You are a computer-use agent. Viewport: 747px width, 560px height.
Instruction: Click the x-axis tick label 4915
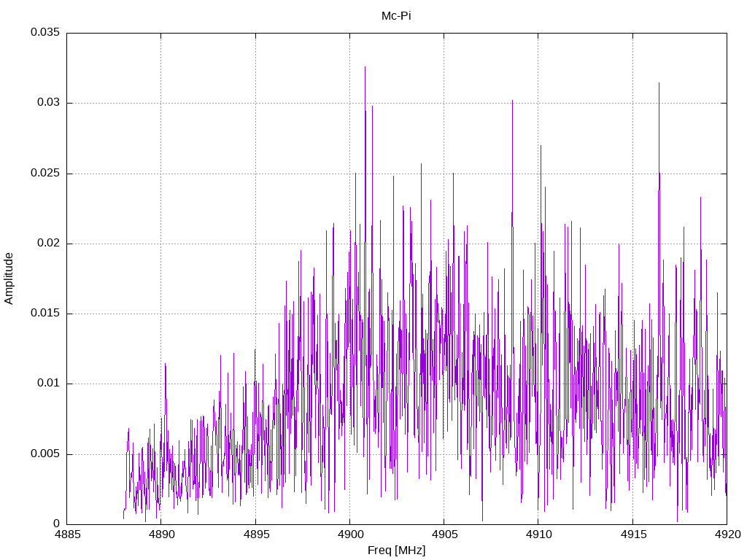pos(633,534)
